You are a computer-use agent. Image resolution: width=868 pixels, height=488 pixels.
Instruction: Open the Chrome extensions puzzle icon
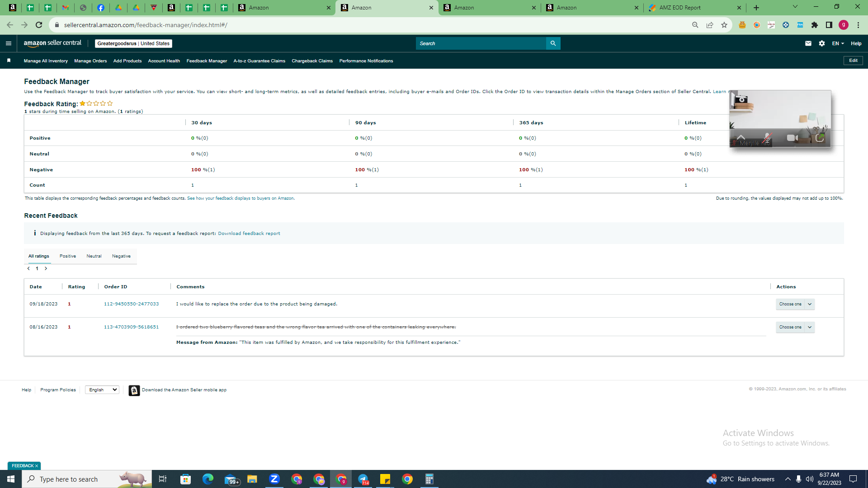[815, 25]
